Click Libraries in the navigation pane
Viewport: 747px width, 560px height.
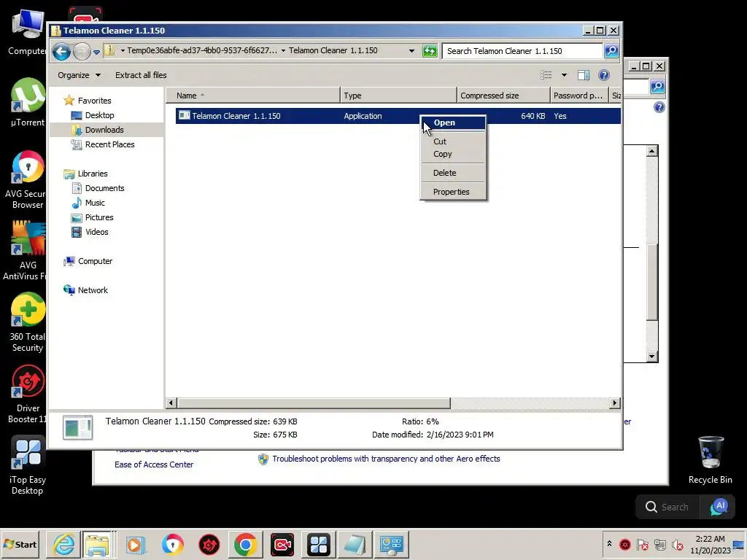[93, 174]
